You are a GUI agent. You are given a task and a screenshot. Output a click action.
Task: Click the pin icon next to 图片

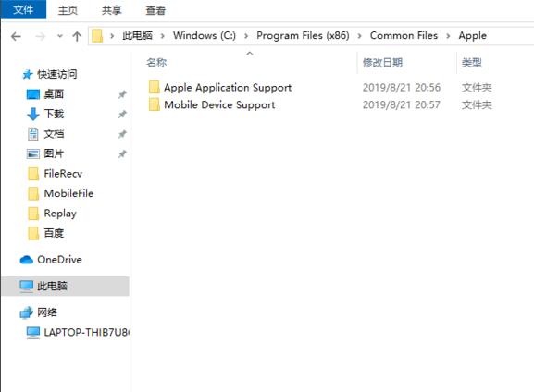(122, 153)
